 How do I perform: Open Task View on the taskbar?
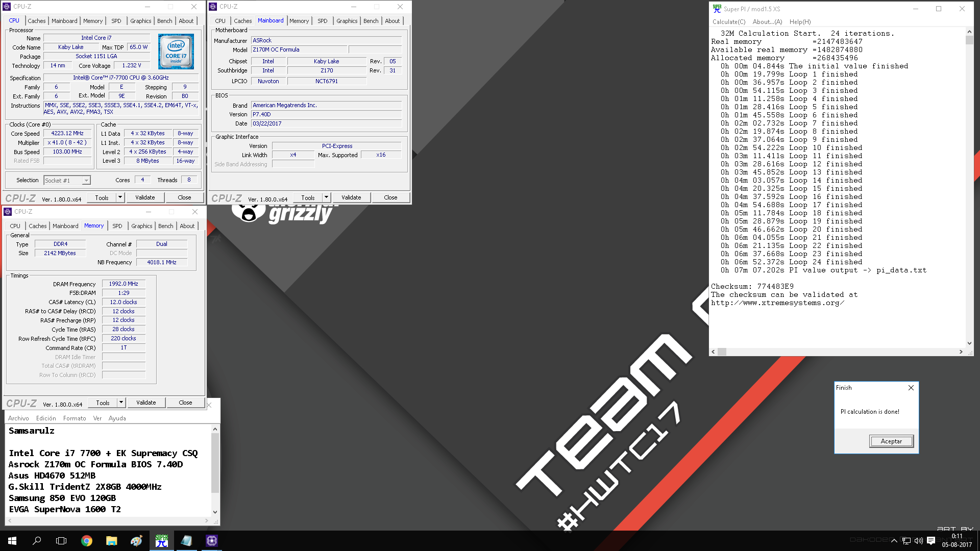click(x=61, y=541)
